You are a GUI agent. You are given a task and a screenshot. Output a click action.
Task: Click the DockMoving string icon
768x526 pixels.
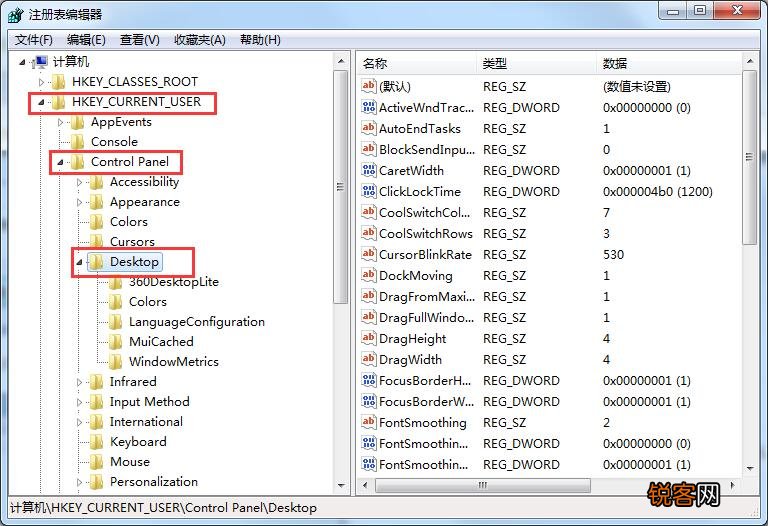[x=368, y=275]
